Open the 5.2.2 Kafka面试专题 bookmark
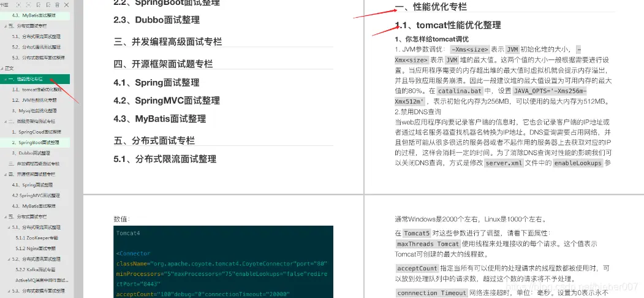The image size is (644, 298). (x=36, y=270)
